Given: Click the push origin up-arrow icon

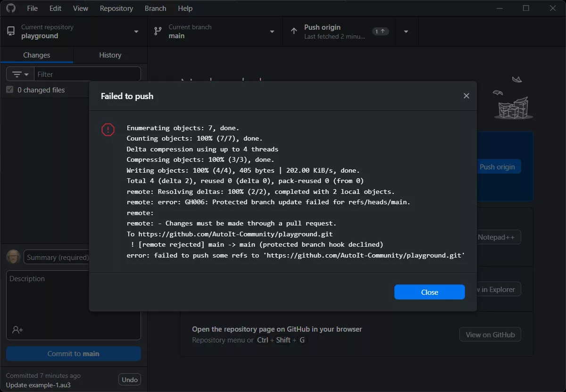Looking at the screenshot, I should click(x=294, y=31).
